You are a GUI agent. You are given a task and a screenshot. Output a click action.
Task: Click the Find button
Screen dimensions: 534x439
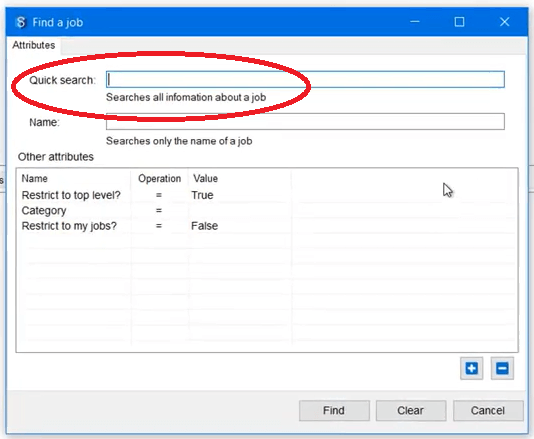click(334, 410)
